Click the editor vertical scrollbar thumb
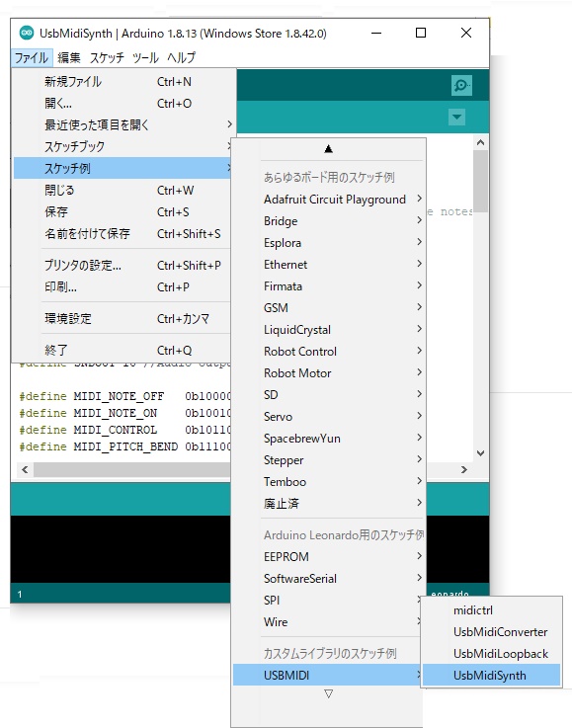The height and width of the screenshot is (728, 572). [x=480, y=181]
